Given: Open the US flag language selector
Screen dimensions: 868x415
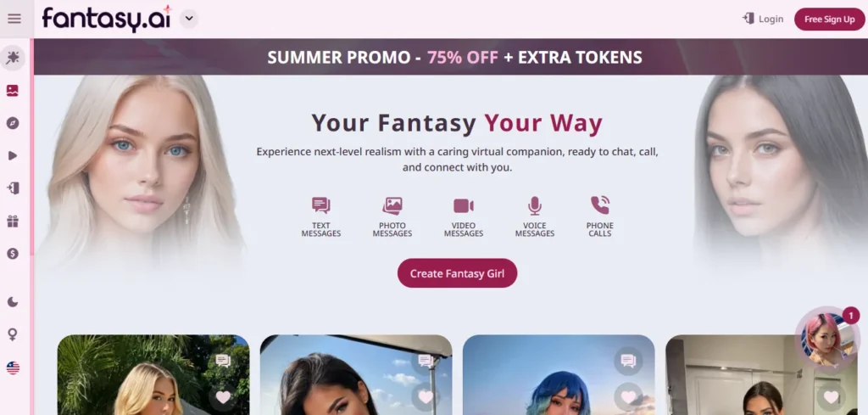Looking at the screenshot, I should coord(13,367).
